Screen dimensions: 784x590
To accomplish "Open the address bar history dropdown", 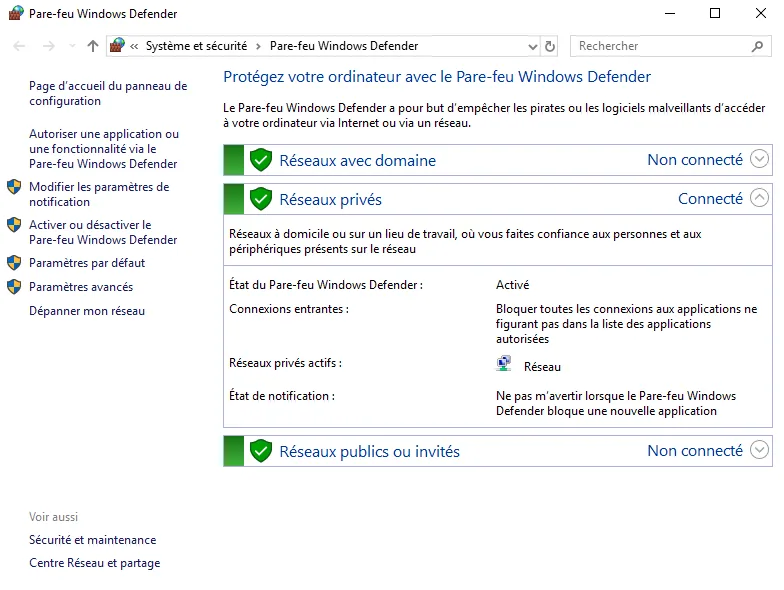I will [532, 46].
